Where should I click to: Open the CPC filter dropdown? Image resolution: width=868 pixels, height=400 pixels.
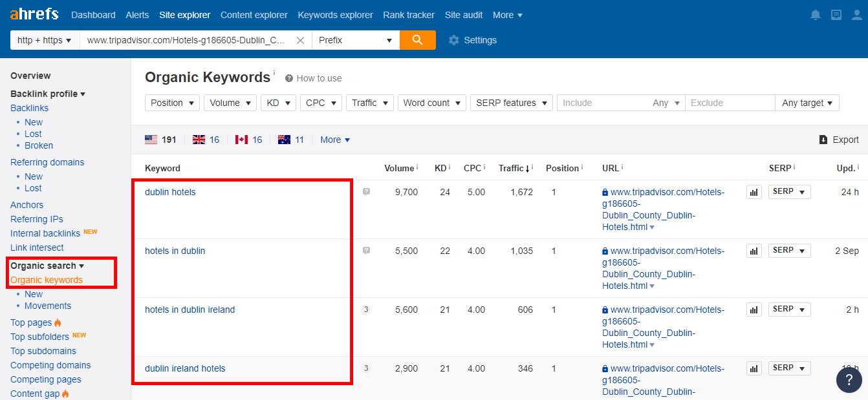click(x=321, y=103)
